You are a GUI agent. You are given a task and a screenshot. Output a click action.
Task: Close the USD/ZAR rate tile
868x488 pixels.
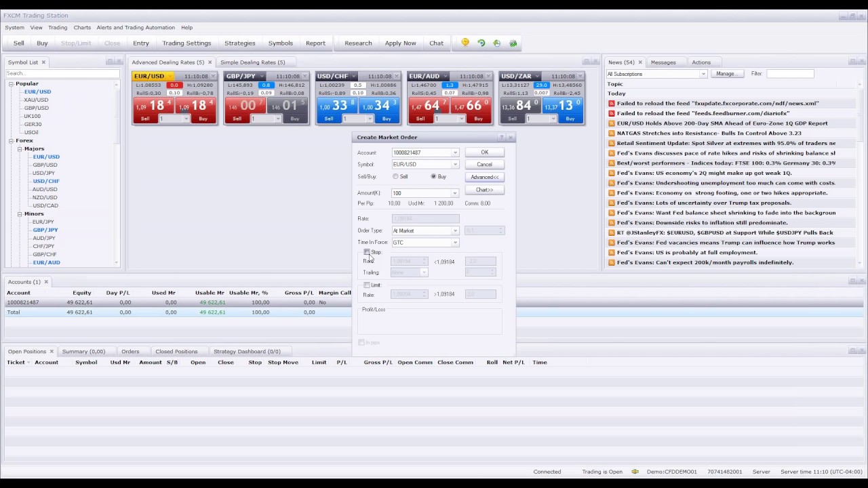pyautogui.click(x=581, y=76)
